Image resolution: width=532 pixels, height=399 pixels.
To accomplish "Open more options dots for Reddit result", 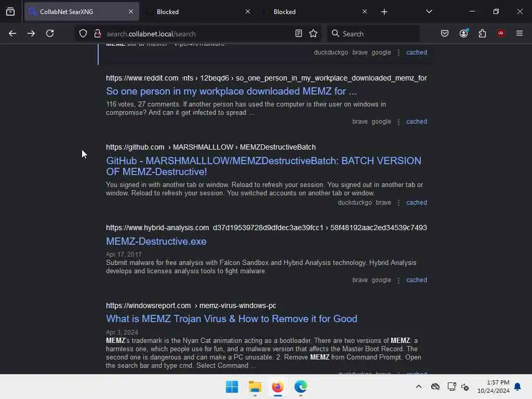I will (398, 122).
